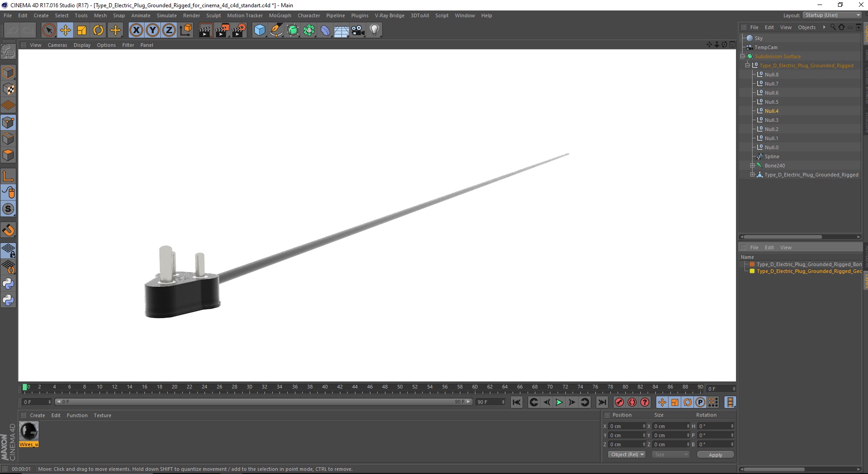Switch to Polygons mode

[x=8, y=155]
